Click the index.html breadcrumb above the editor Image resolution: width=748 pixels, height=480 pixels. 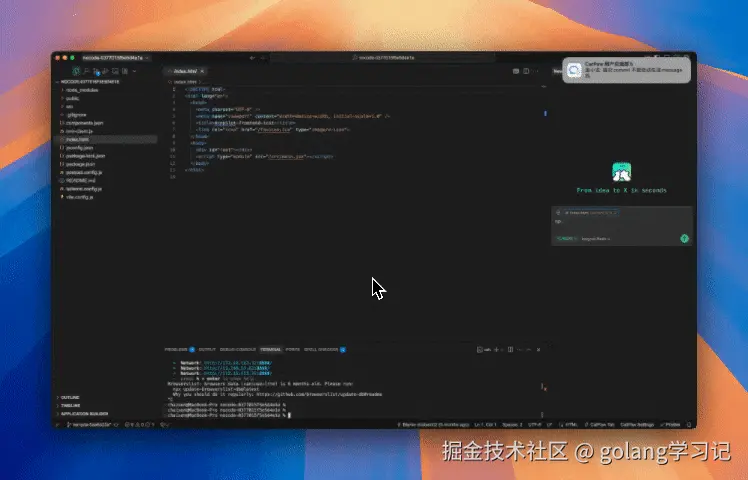pyautogui.click(x=184, y=82)
